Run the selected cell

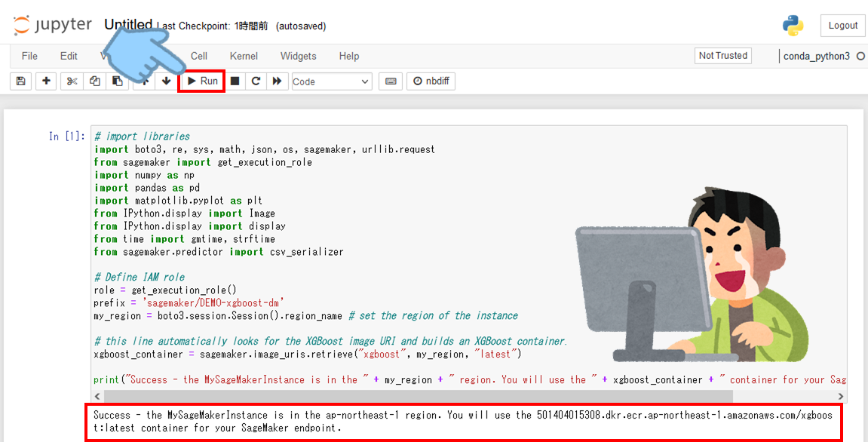tap(202, 81)
